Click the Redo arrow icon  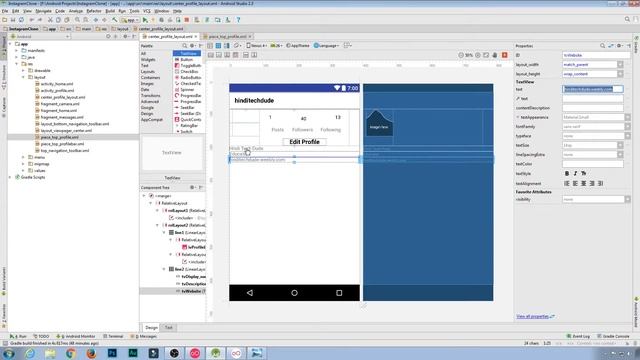[x=40, y=20]
